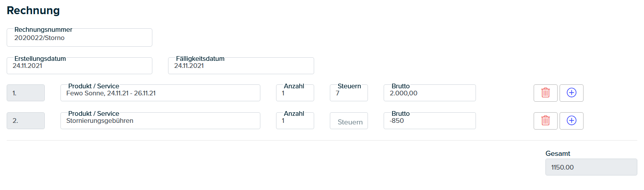Open the Fälligkeitsdatum date field
This screenshot has width=644, height=190.
[241, 66]
